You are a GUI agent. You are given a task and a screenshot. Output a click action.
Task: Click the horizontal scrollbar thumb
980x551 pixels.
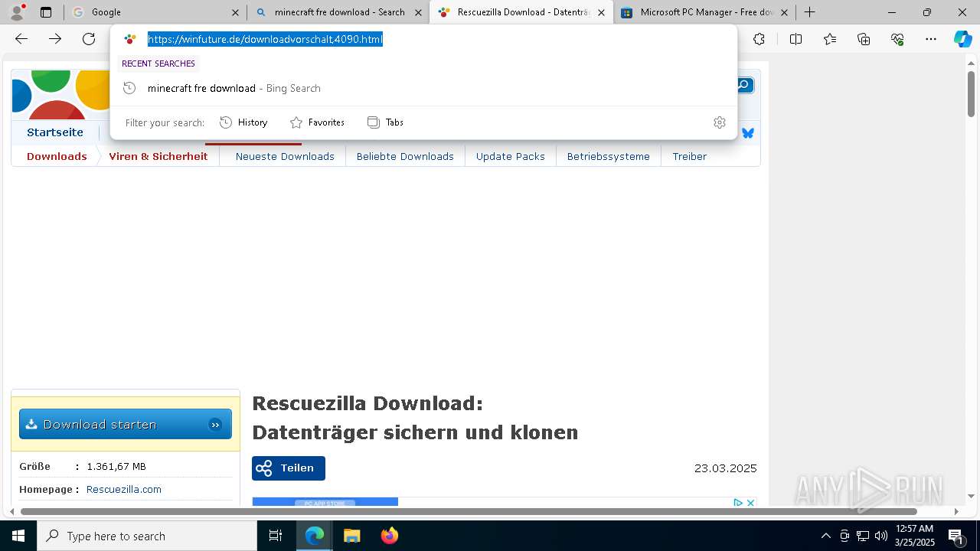pos(469,511)
